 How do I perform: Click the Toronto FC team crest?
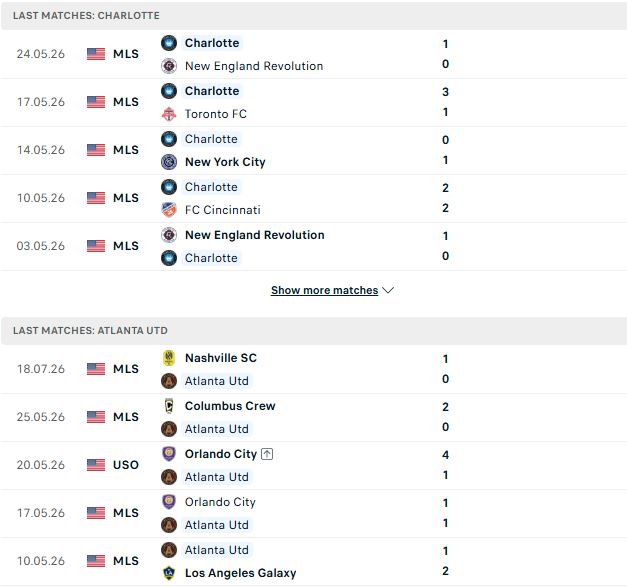click(x=169, y=114)
